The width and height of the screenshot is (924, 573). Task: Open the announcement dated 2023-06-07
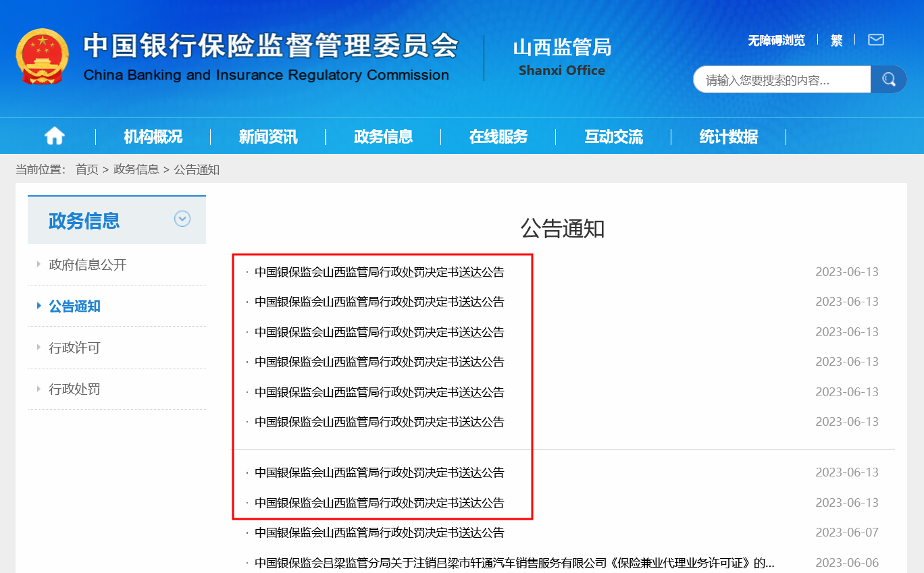point(379,533)
